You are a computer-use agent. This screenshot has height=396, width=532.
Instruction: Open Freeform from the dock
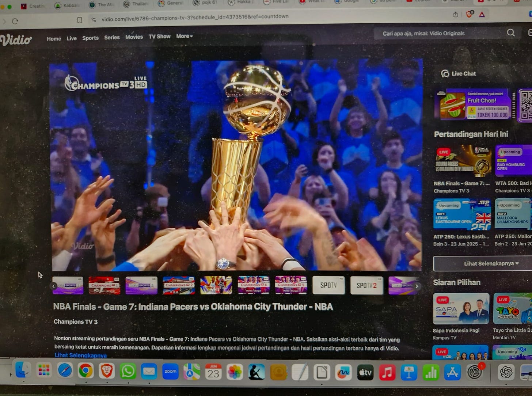(x=343, y=373)
